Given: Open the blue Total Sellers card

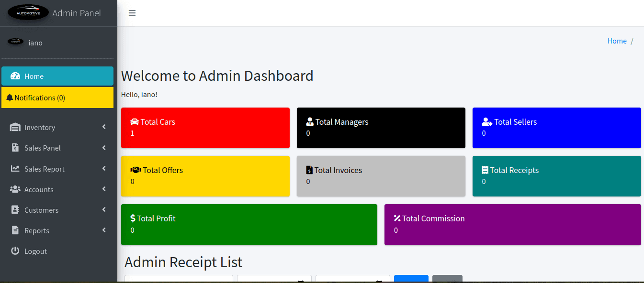Looking at the screenshot, I should click(557, 128).
